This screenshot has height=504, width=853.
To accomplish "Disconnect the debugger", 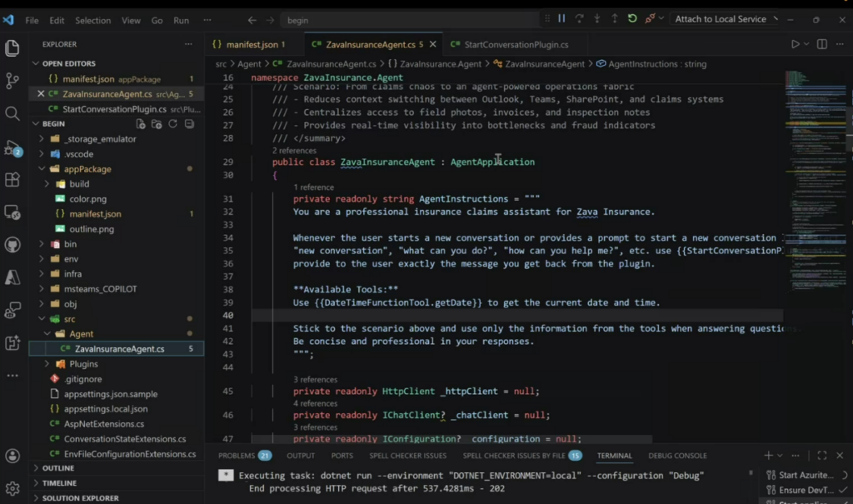I will coord(651,19).
